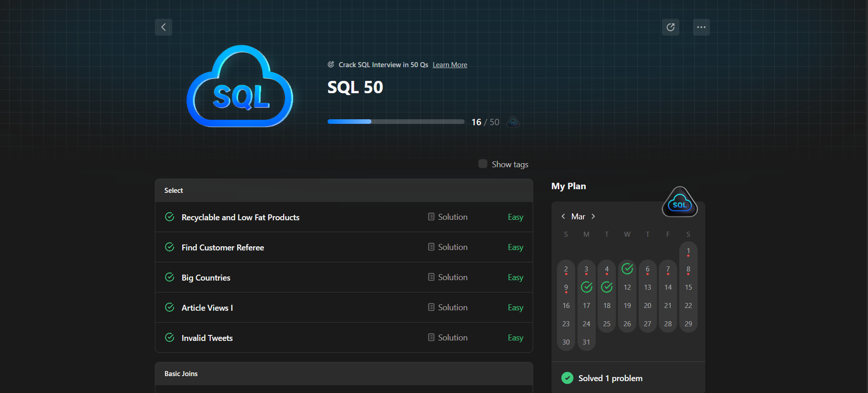Select March 26 in the calendar
Viewport: 868px width, 393px height.
(x=627, y=324)
